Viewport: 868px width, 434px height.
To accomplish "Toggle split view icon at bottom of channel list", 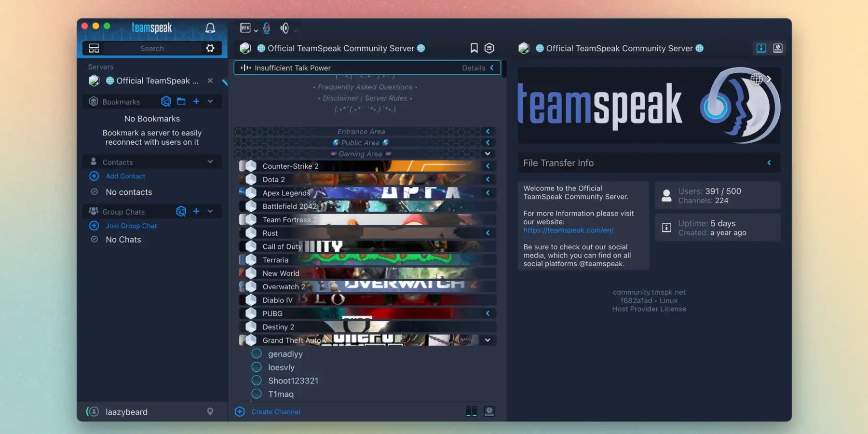I will click(x=472, y=411).
